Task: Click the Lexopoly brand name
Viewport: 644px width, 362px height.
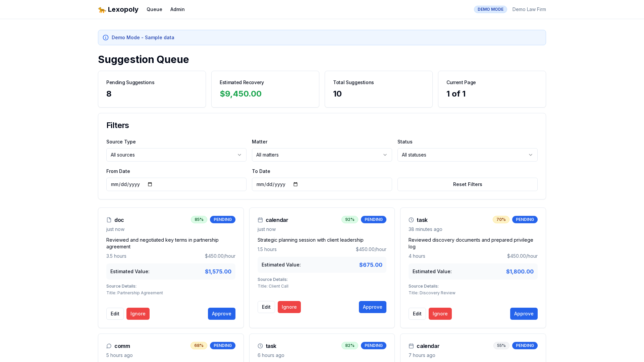Action: coord(123,9)
